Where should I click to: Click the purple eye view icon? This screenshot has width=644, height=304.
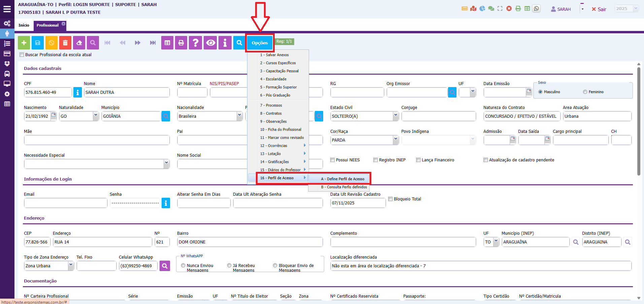click(x=211, y=43)
